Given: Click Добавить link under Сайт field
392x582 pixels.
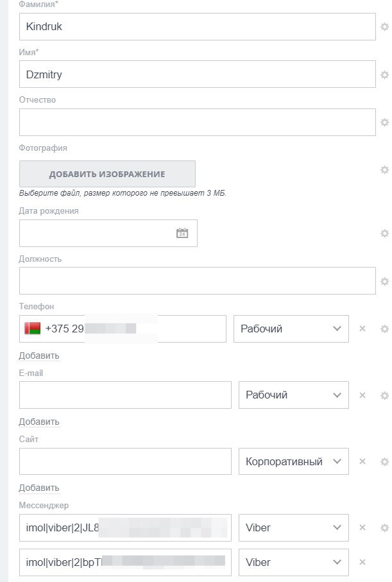Looking at the screenshot, I should (x=39, y=488).
